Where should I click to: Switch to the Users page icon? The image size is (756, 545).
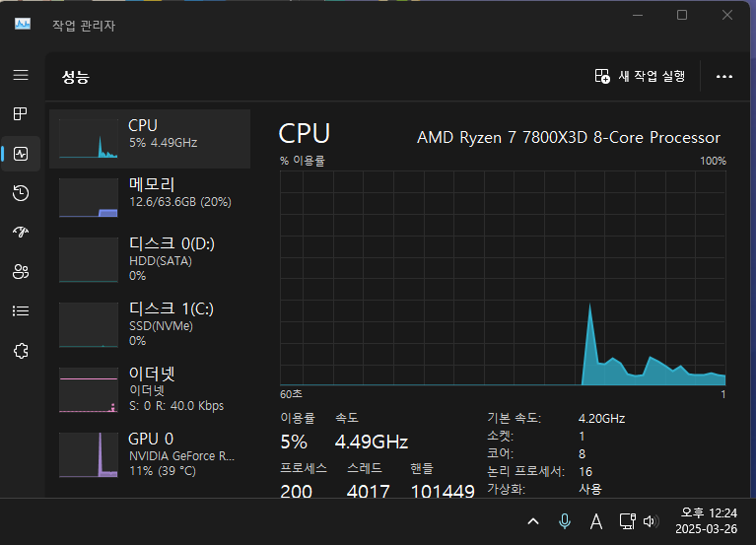tap(21, 272)
